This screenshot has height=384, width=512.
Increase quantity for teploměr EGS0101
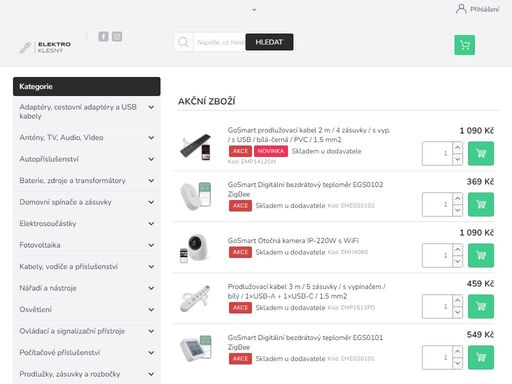coord(458,351)
